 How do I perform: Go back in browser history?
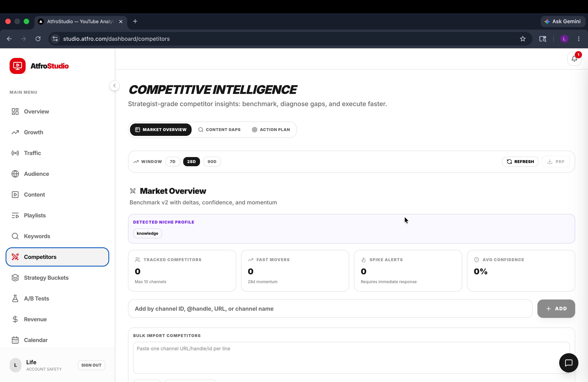coord(9,39)
